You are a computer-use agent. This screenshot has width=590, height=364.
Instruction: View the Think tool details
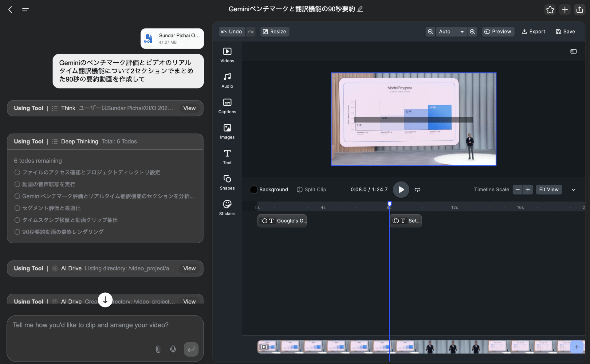click(189, 108)
